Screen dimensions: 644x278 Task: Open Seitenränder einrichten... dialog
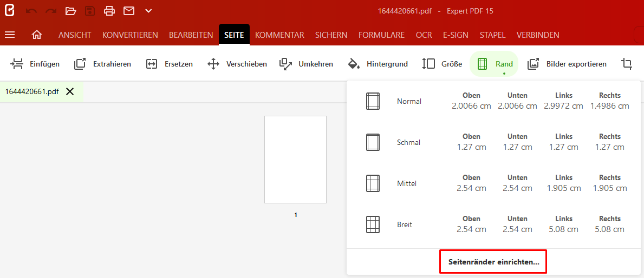tap(493, 262)
